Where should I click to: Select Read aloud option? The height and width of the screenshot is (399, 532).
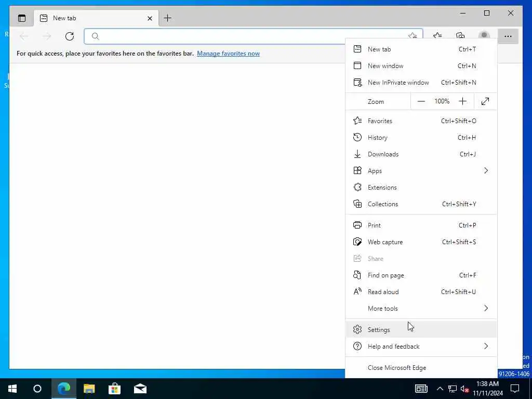tap(421, 292)
